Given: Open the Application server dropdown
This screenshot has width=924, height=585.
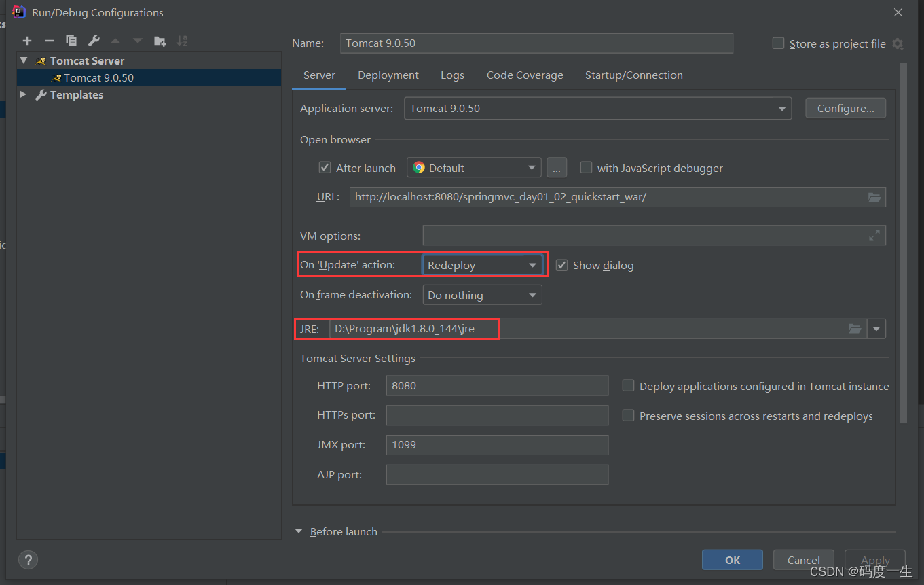Looking at the screenshot, I should click(597, 109).
